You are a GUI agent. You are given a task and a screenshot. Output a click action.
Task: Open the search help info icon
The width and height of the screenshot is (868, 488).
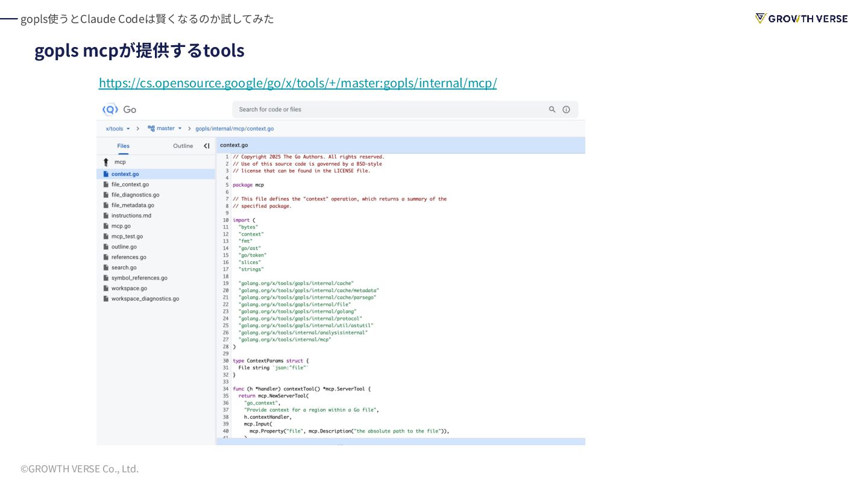[567, 110]
